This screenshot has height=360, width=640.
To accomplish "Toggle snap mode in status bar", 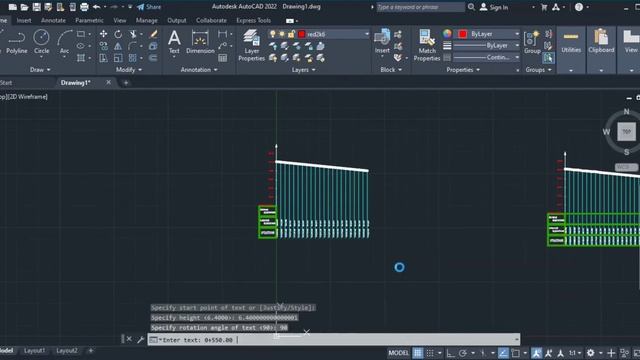I will [x=430, y=353].
